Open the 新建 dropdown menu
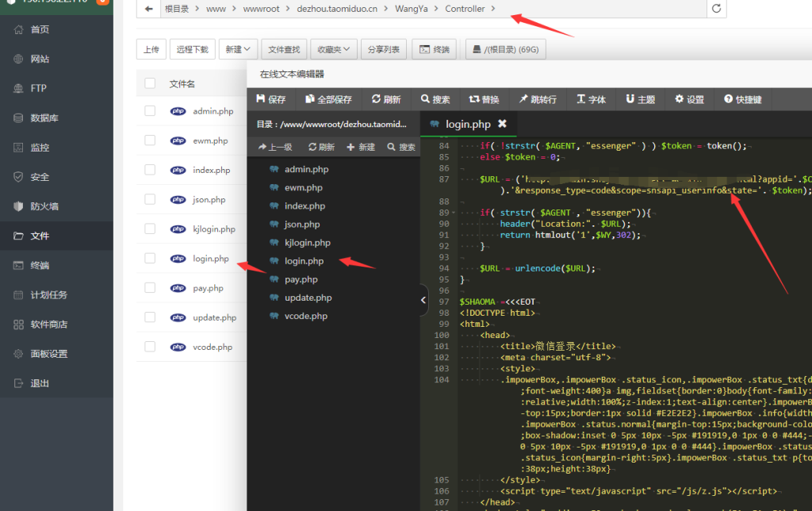 tap(237, 48)
